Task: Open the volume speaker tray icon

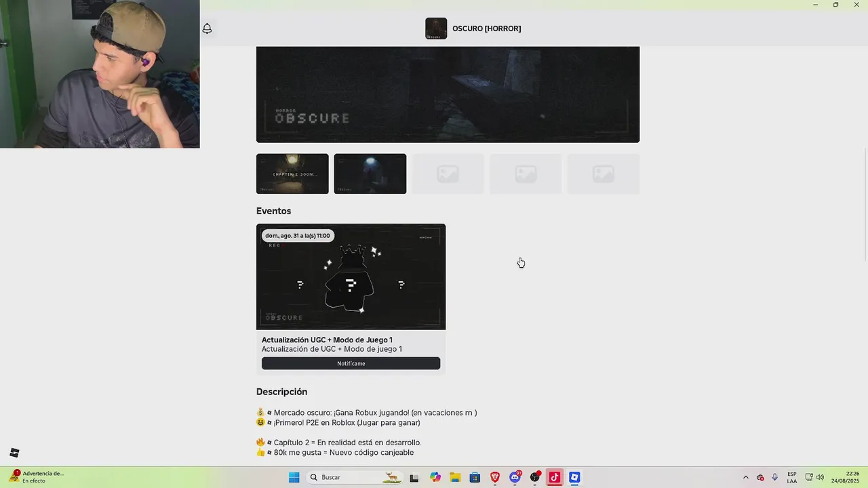Action: [x=820, y=477]
